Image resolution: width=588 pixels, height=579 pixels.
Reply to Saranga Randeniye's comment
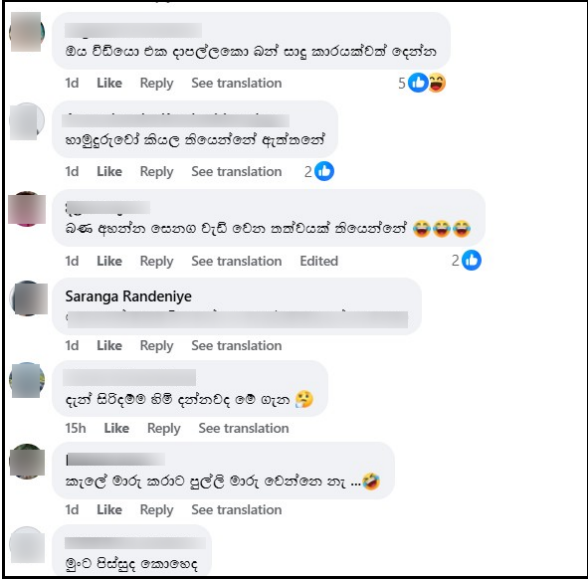click(156, 346)
